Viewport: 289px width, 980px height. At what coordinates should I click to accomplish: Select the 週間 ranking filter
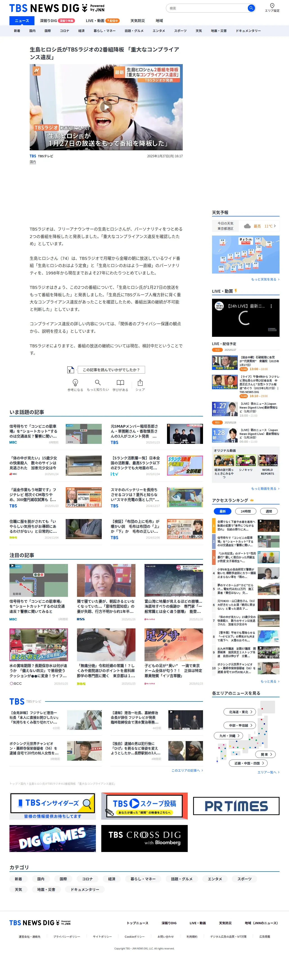269,511
